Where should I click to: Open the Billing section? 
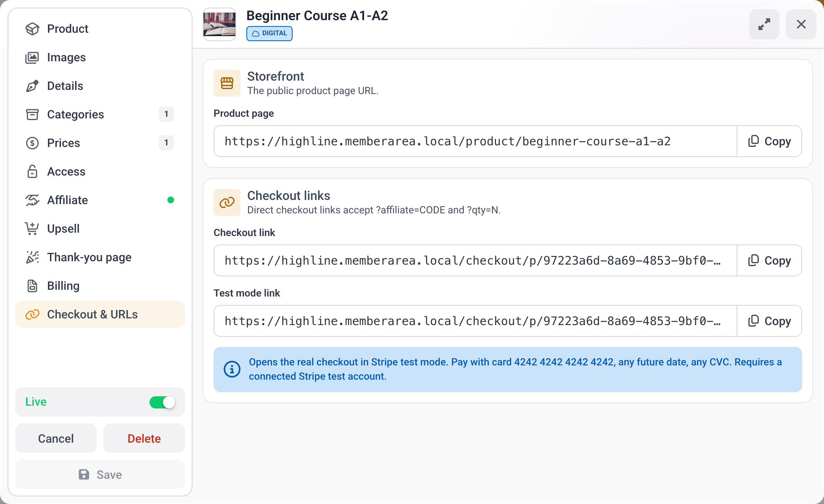pyautogui.click(x=100, y=286)
